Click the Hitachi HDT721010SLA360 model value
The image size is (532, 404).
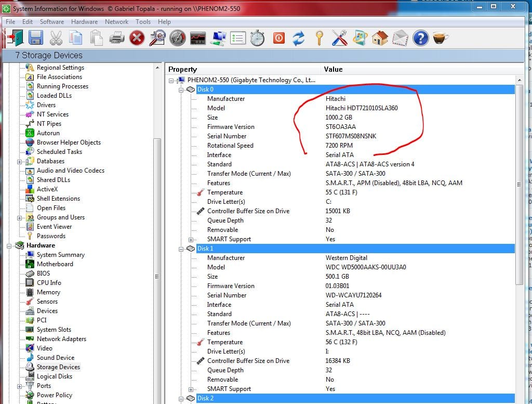pyautogui.click(x=362, y=108)
